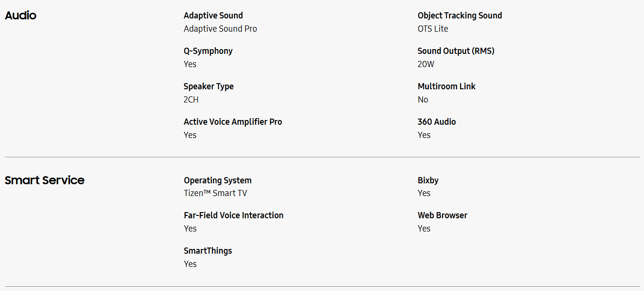Viewport: 644px width, 291px height.
Task: Click the Object Tracking Sound label
Action: pos(460,16)
